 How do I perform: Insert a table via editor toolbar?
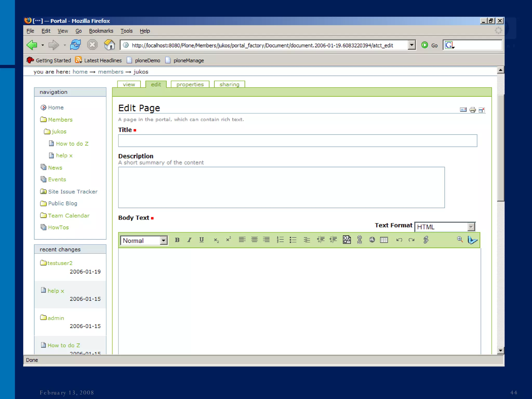tap(384, 240)
